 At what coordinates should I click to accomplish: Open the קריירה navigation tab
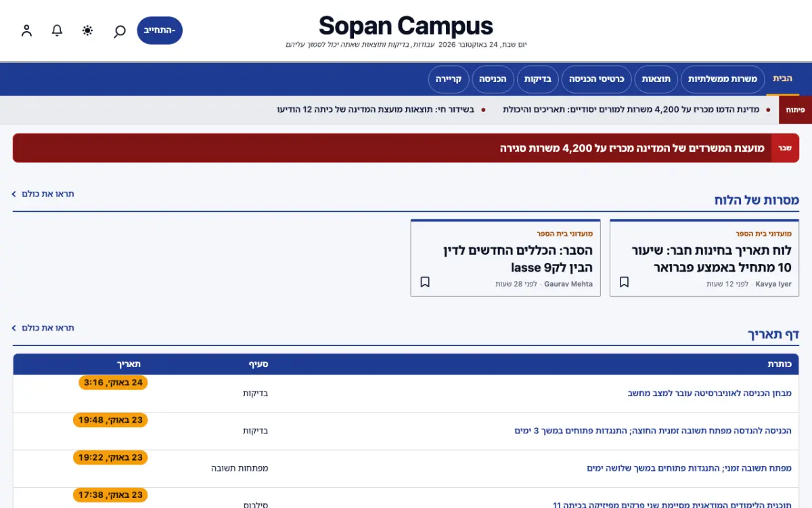coord(449,79)
